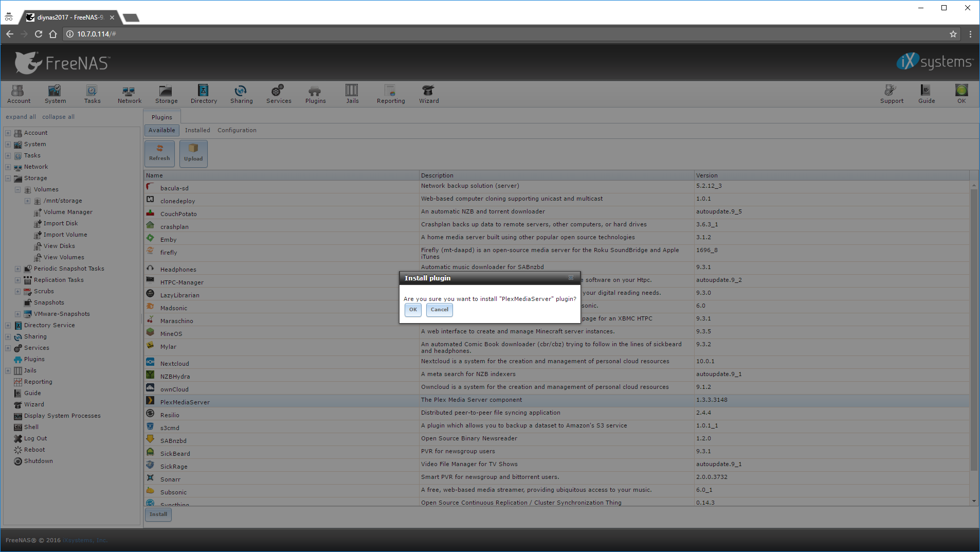Collapse the Storage tree node
This screenshot has width=980, height=552.
tap(8, 178)
